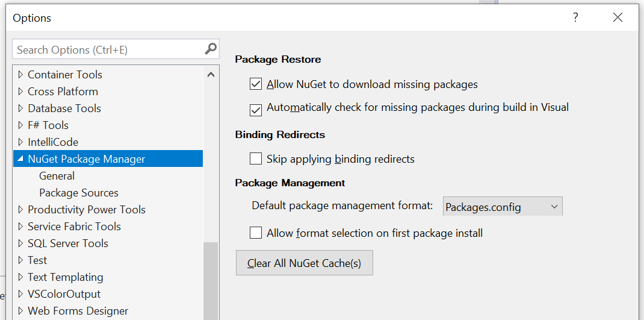Expand the Service Fabric Tools node

point(21,226)
